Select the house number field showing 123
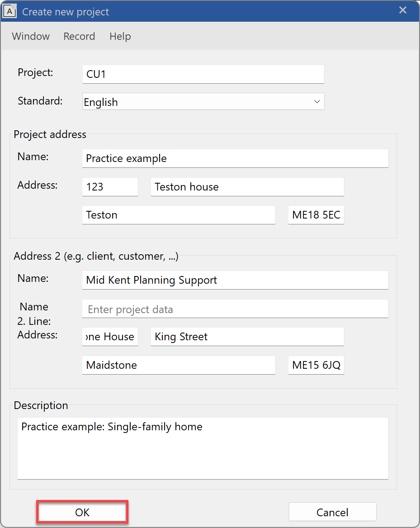 click(109, 186)
